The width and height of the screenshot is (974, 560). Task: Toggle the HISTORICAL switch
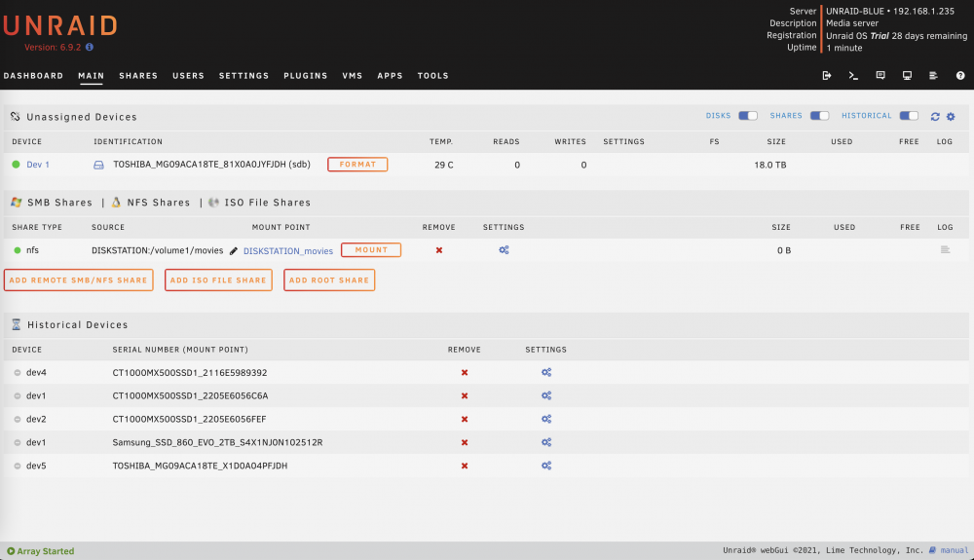909,116
